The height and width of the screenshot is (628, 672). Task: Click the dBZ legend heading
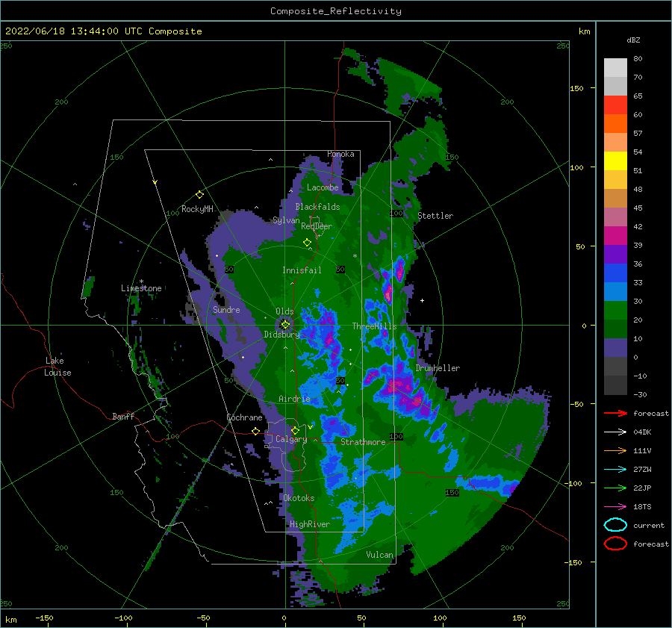633,40
